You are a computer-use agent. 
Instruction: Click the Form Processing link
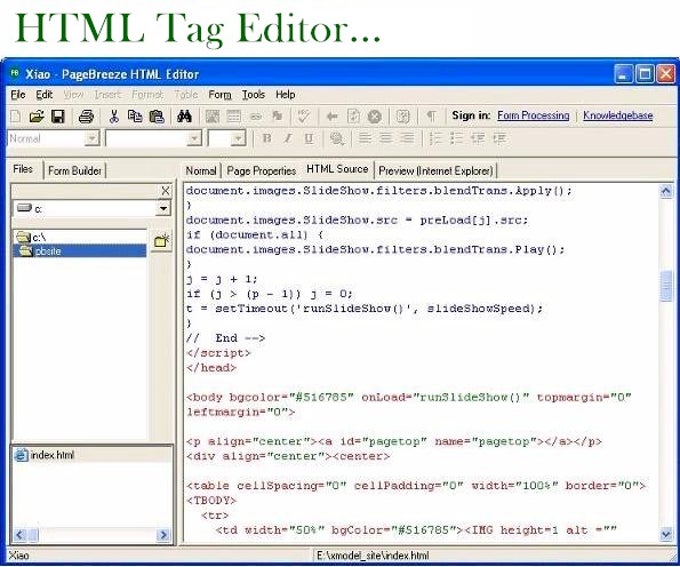coord(533,116)
